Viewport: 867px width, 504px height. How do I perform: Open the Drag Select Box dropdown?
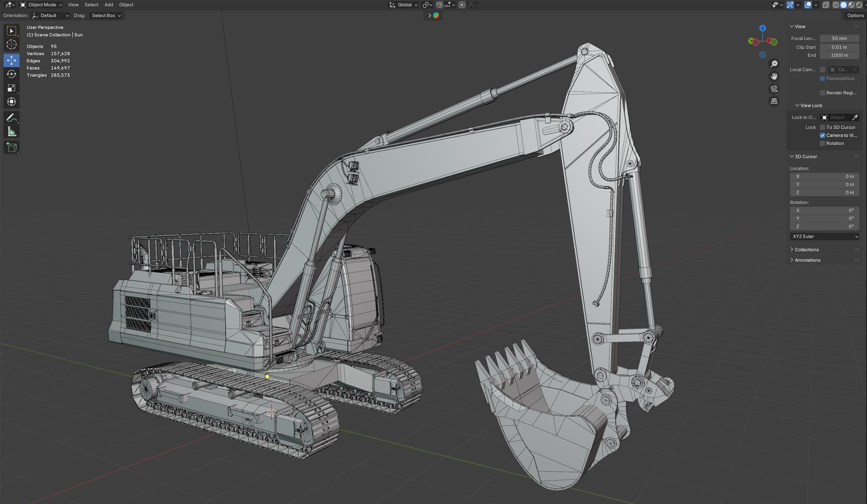[106, 15]
